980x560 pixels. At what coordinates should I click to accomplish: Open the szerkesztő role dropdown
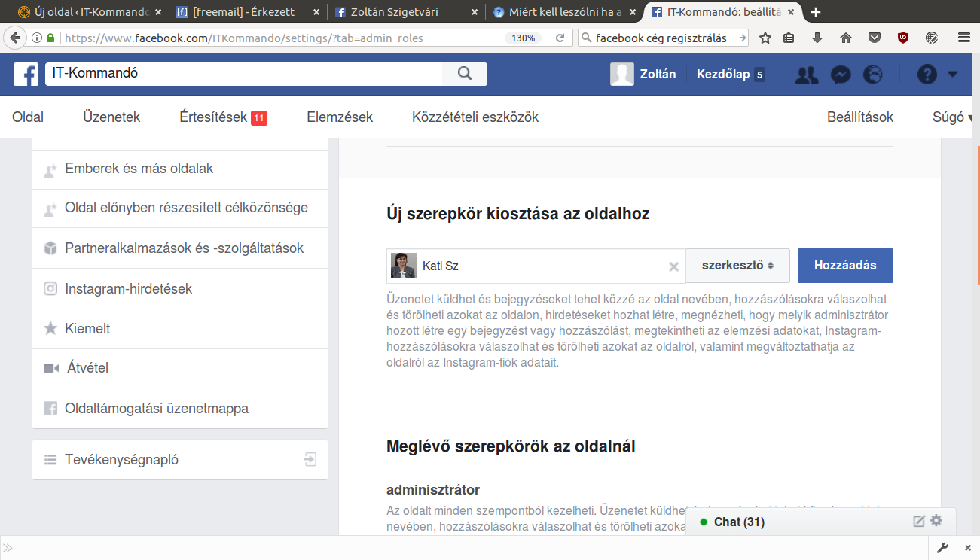(737, 266)
